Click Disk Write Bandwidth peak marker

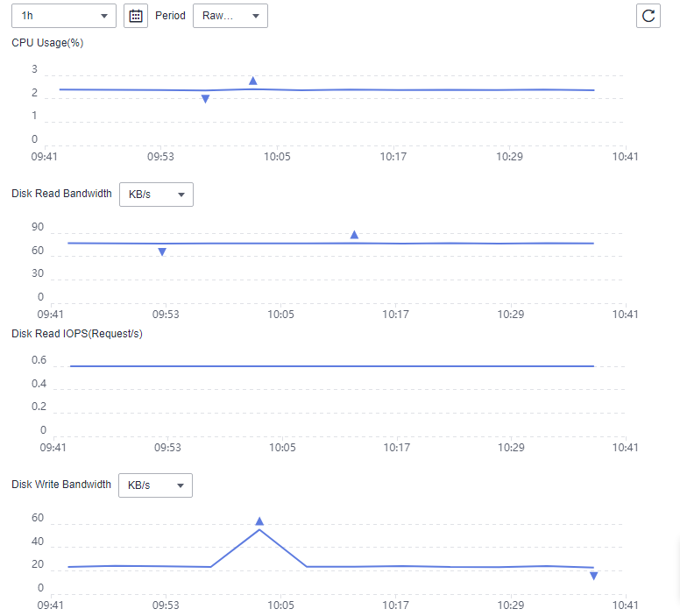[259, 521]
